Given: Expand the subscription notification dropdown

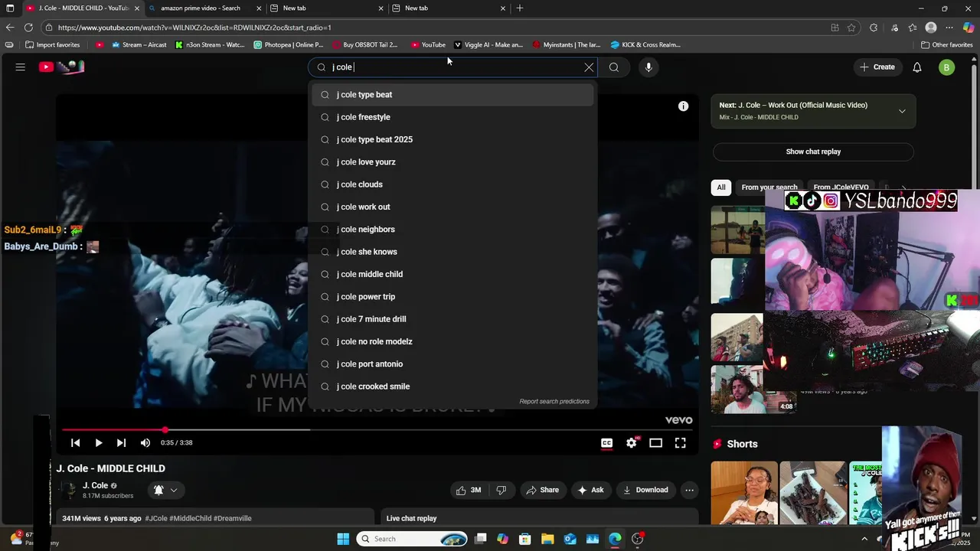Looking at the screenshot, I should 174,491.
